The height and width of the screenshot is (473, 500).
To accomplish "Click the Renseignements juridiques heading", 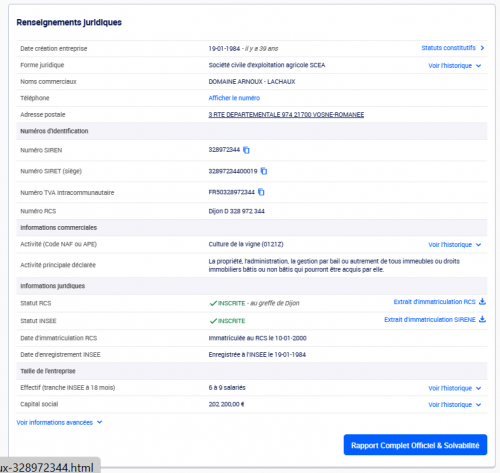I will pos(69,22).
